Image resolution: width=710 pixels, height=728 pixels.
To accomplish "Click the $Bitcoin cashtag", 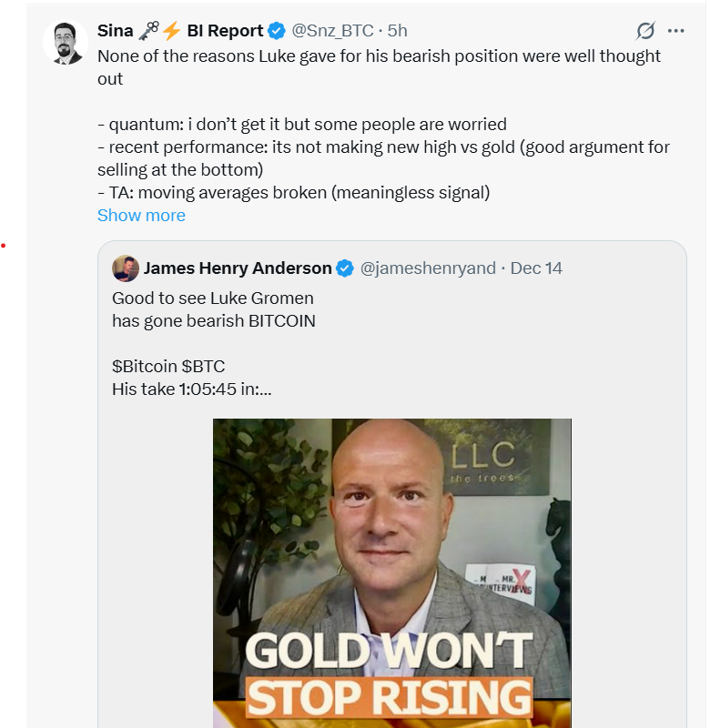I will click(x=145, y=367).
